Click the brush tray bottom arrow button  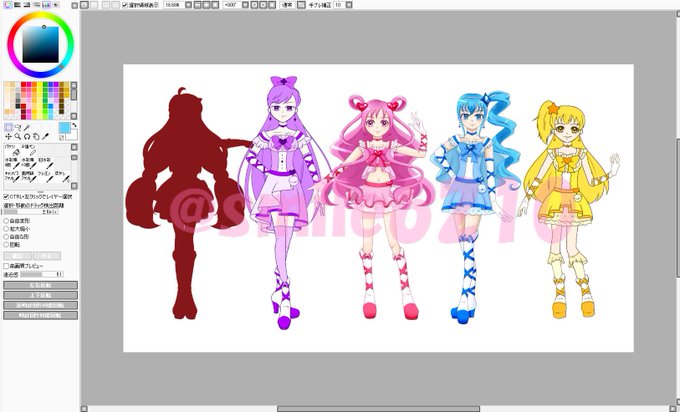pyautogui.click(x=74, y=186)
